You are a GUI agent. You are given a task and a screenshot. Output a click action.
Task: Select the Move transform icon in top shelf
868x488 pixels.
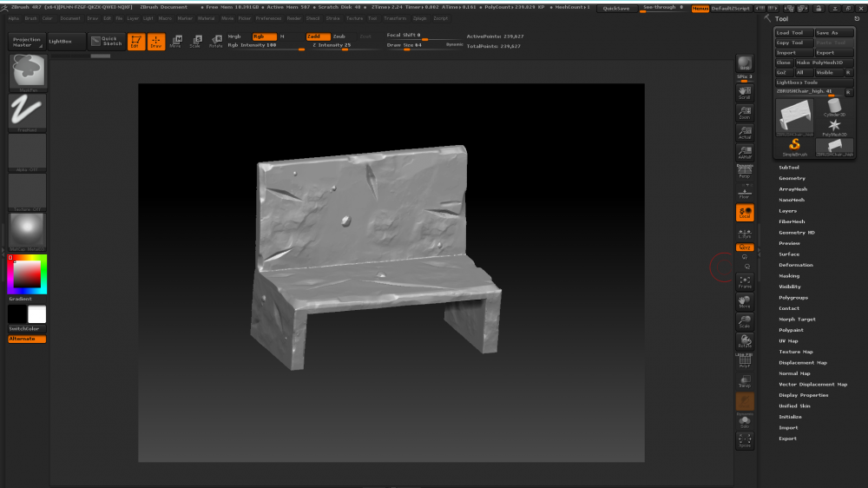[175, 42]
